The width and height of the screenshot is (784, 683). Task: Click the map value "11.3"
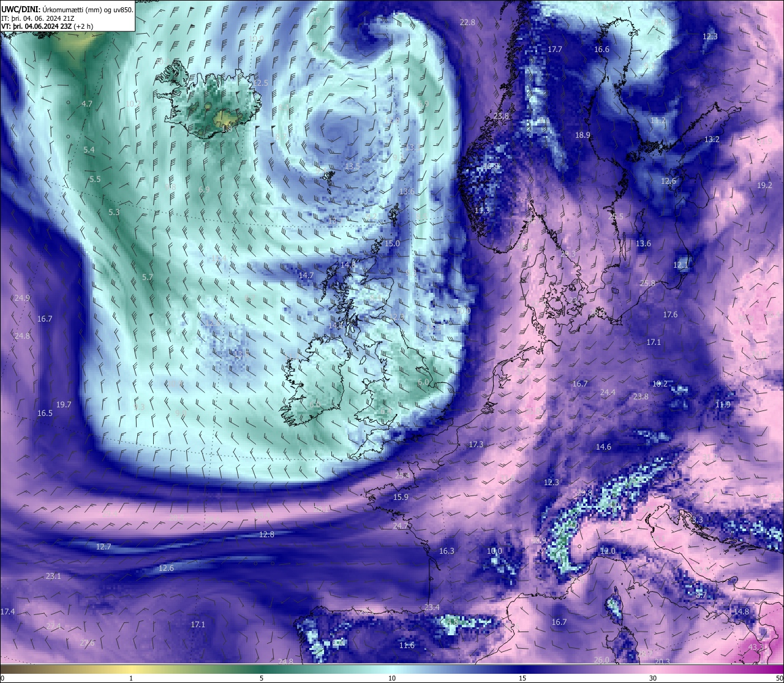(x=482, y=210)
